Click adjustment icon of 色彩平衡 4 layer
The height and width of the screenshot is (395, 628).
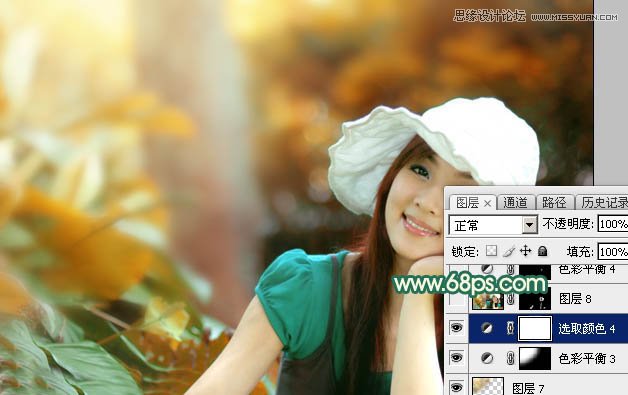[x=487, y=269]
